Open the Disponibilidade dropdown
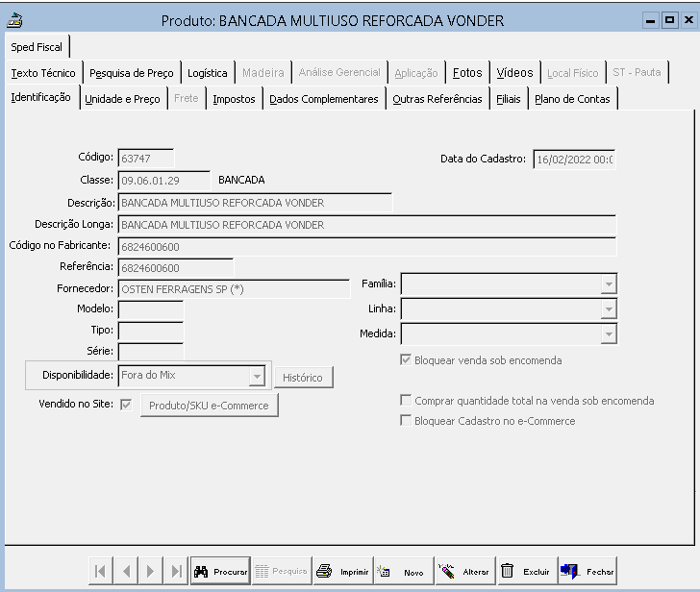The width and height of the screenshot is (700, 592). (x=257, y=376)
